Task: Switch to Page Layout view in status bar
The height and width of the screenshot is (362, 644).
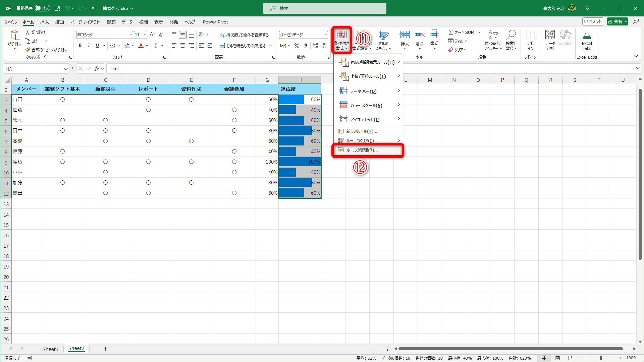Action: (x=557, y=358)
